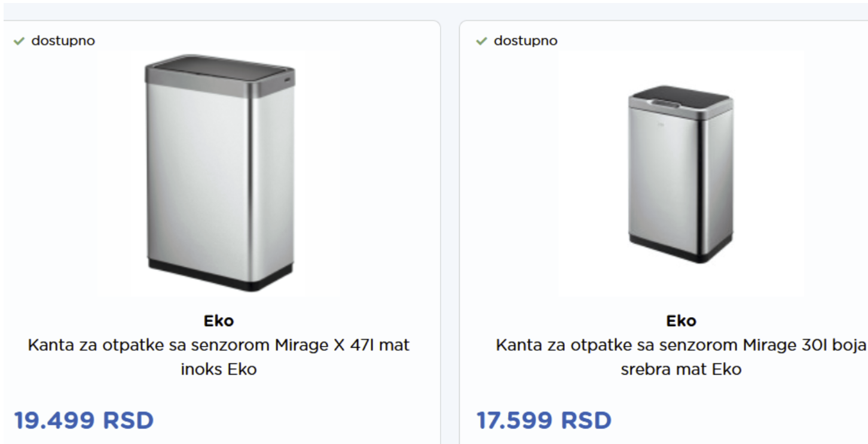Click "dostupno" label on the 19.499 RSD card
Viewport: 868px width, 444px height.
63,41
